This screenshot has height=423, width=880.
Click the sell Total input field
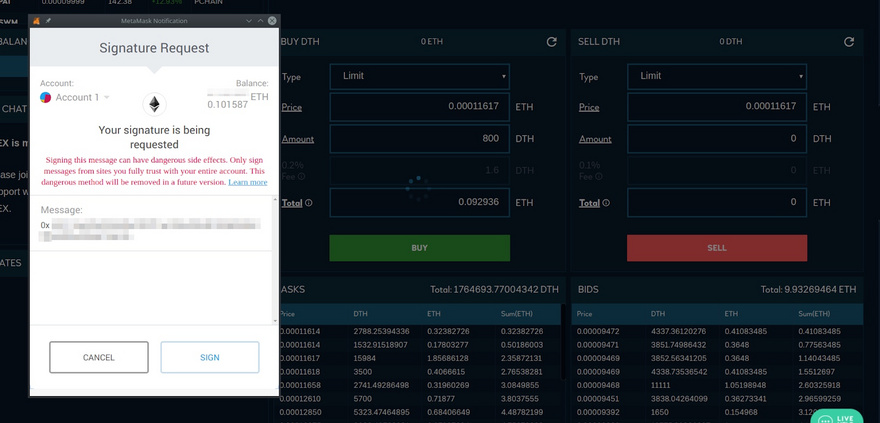[717, 203]
